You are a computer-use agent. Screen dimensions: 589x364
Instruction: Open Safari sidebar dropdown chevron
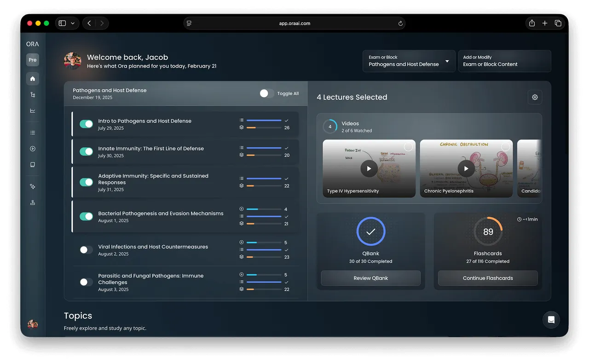pos(73,23)
